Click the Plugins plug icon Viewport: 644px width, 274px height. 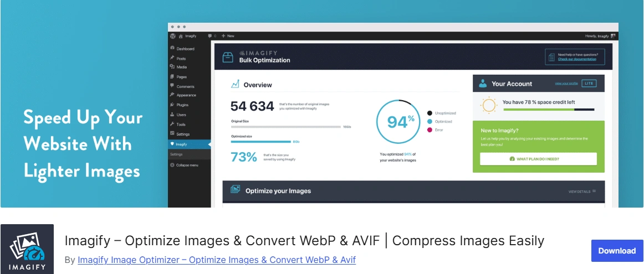point(172,105)
